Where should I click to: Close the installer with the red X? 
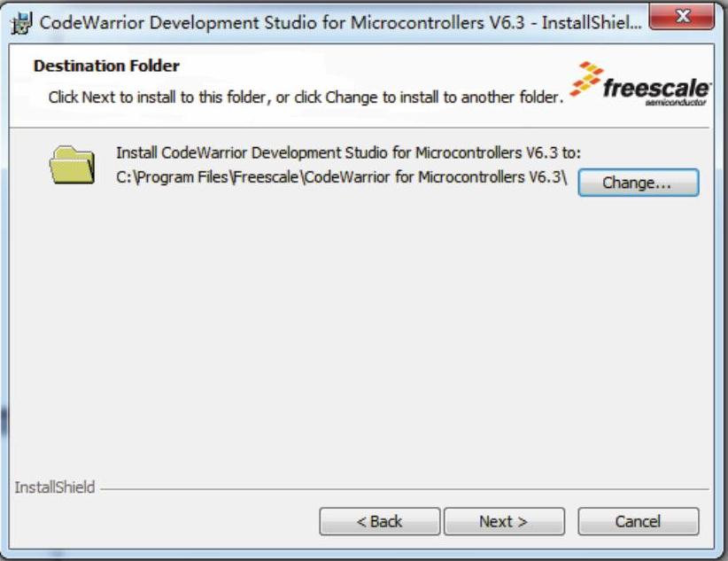pyautogui.click(x=682, y=17)
